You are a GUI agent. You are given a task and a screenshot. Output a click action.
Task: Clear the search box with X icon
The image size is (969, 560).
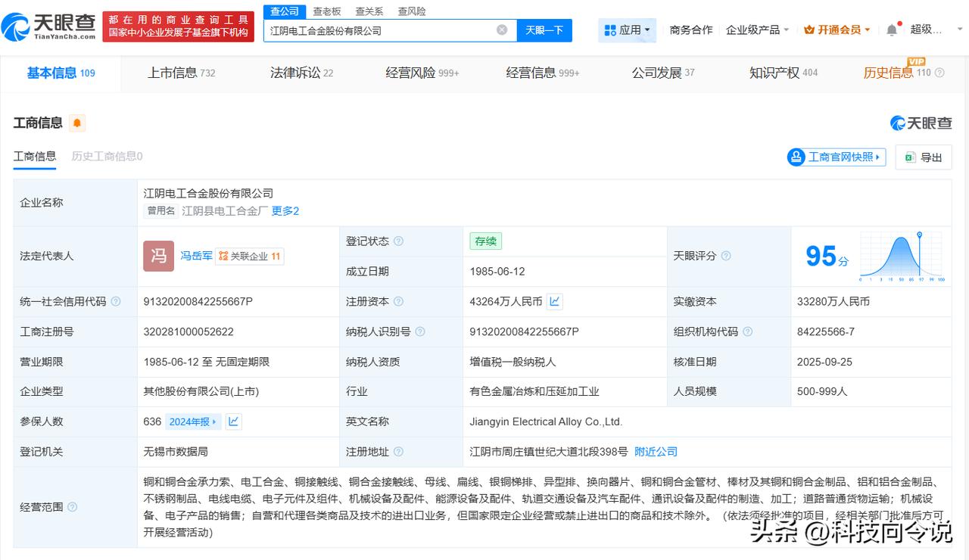[502, 30]
